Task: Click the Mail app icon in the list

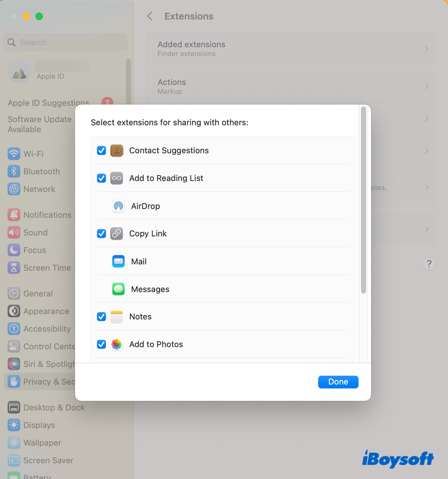Action: [x=118, y=261]
